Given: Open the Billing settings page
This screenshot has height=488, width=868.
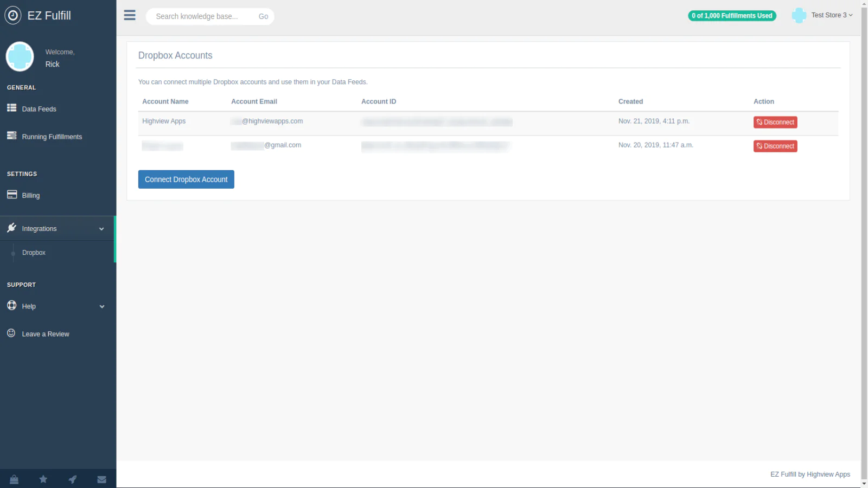Looking at the screenshot, I should click(x=31, y=195).
